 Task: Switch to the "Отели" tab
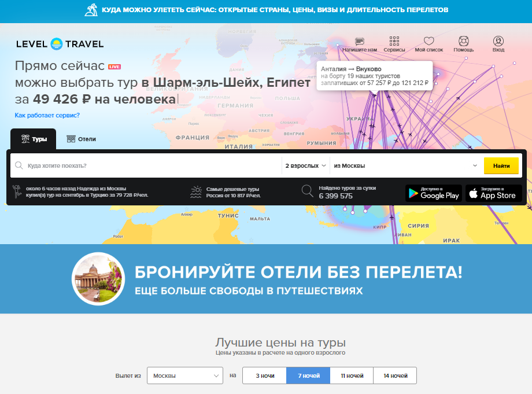[x=81, y=139]
